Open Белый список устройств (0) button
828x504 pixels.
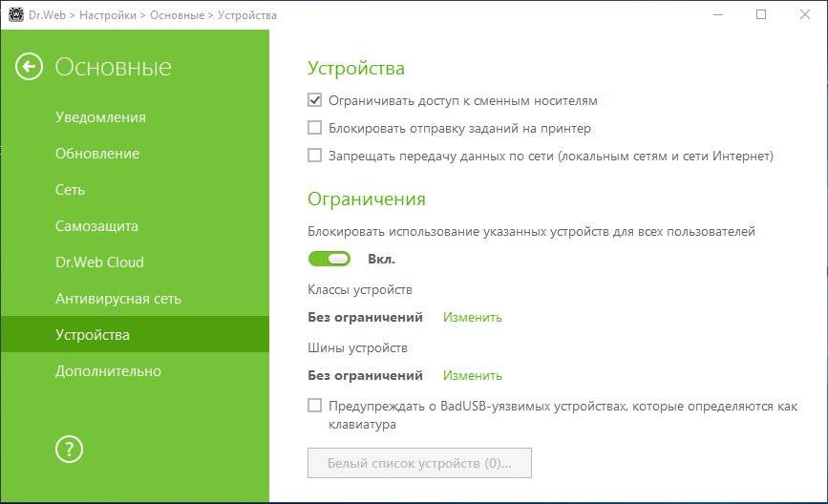click(419, 463)
